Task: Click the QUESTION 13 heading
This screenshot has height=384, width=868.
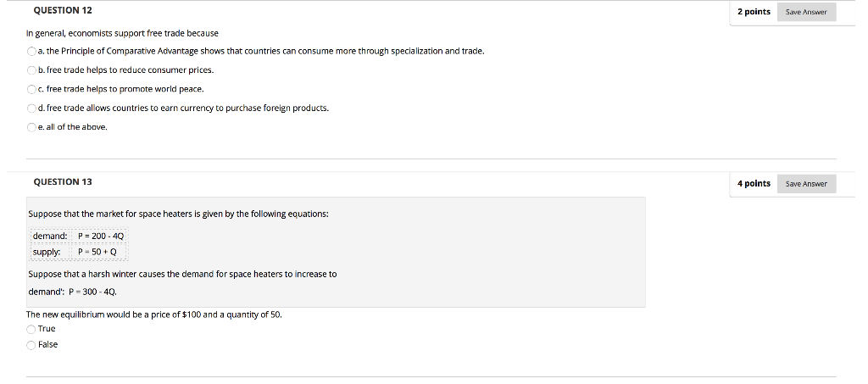Action: tap(63, 182)
